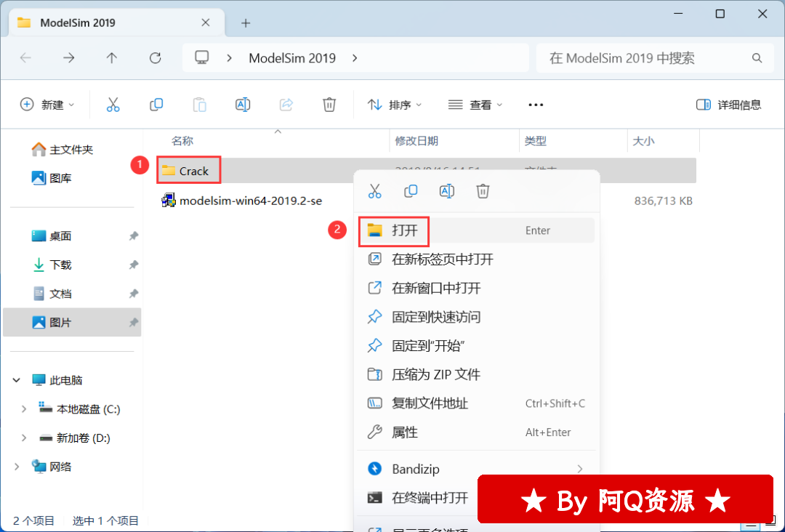Click the PC monitor icon in address bar
785x532 pixels.
202,57
